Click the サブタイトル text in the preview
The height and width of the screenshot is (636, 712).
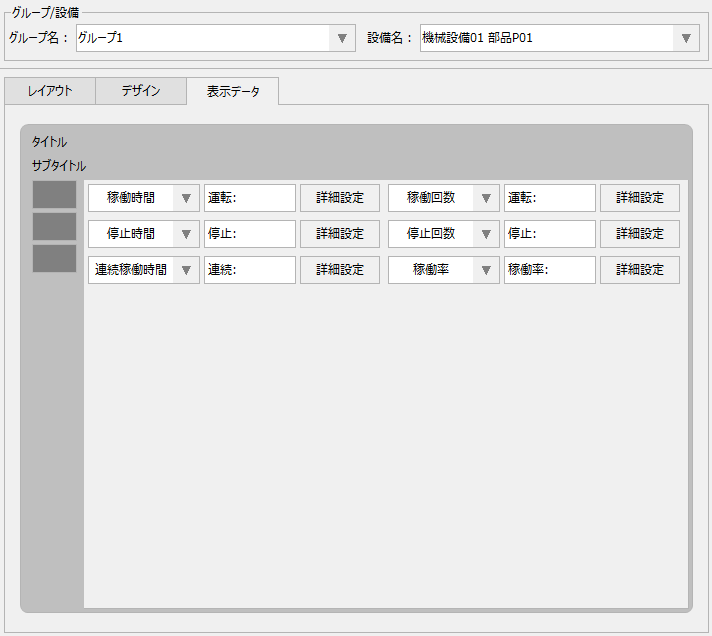click(x=59, y=166)
